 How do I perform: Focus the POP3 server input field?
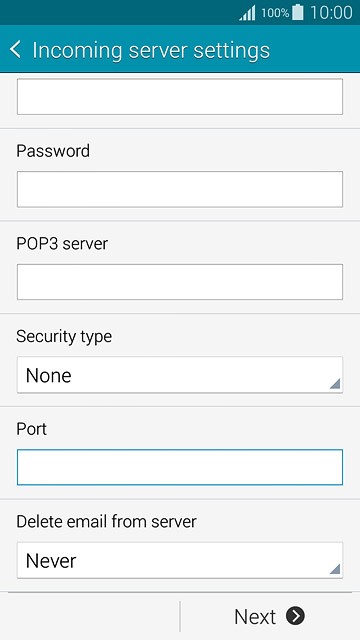pyautogui.click(x=180, y=282)
